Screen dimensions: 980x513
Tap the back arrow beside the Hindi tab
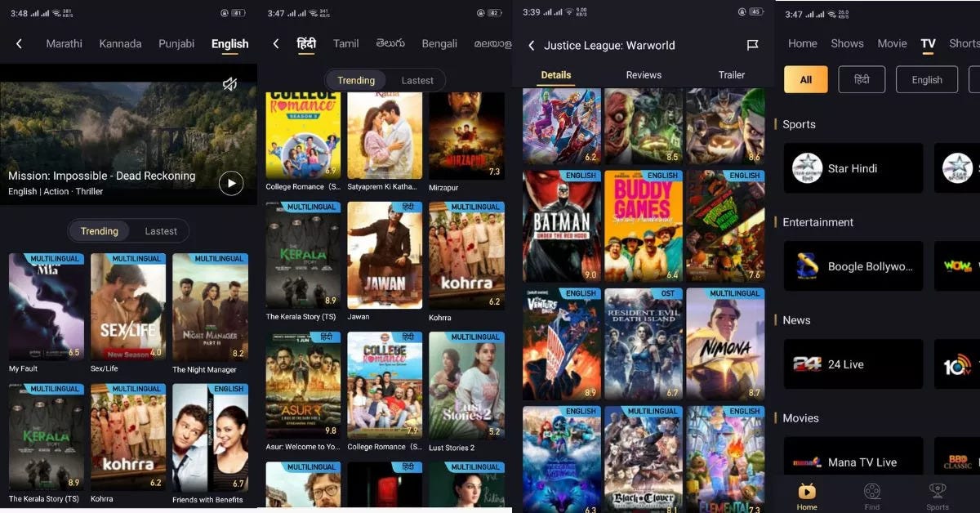276,43
